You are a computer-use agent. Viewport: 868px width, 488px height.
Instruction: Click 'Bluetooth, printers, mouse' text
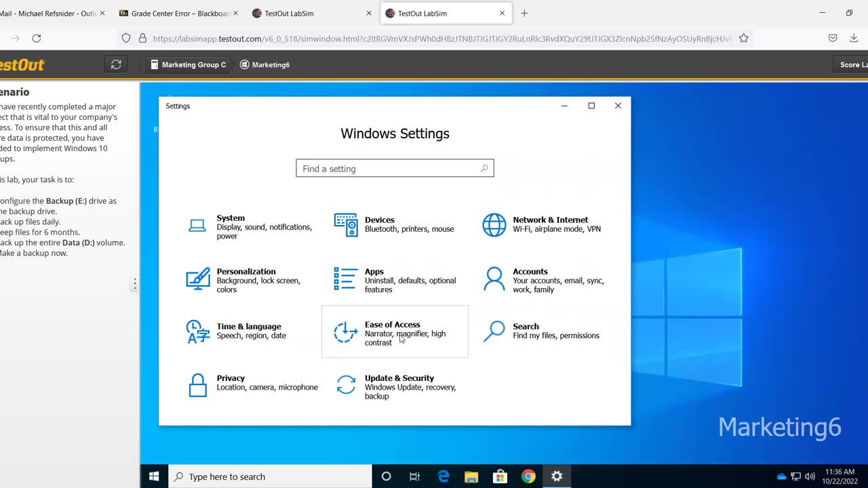click(410, 229)
